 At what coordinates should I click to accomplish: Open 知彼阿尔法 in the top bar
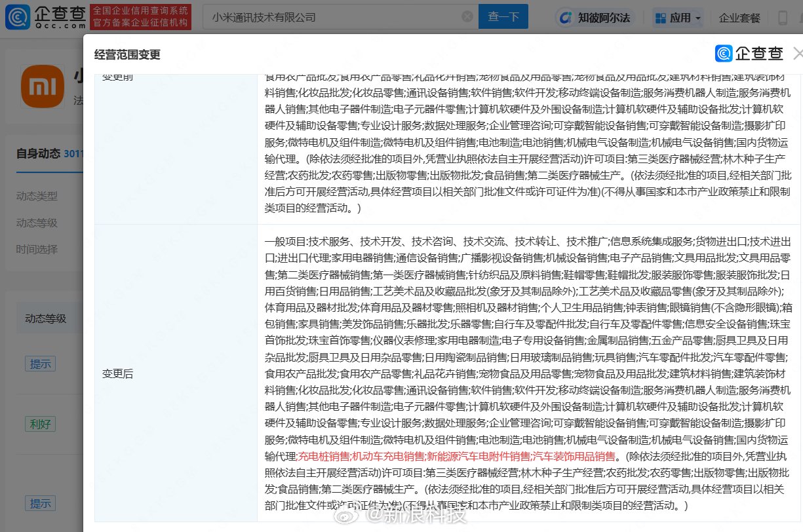tap(595, 18)
